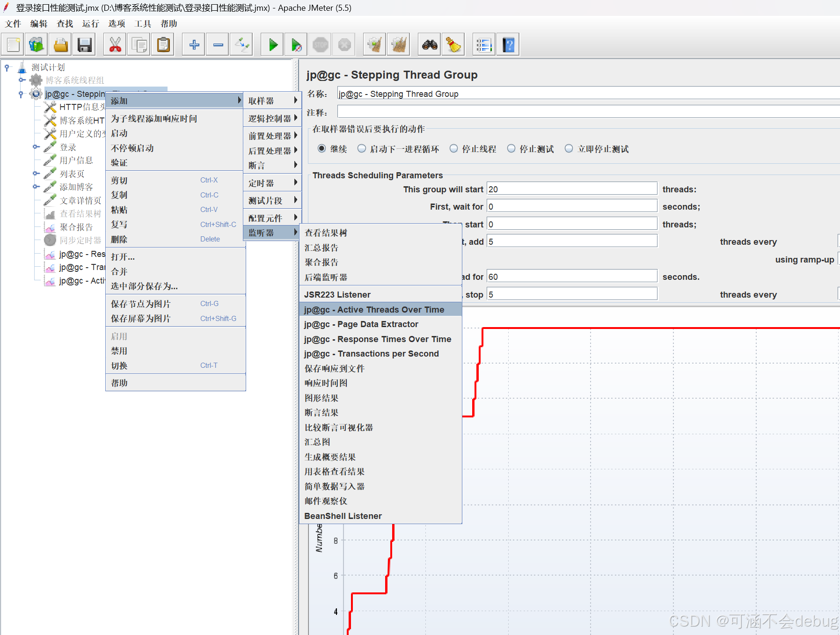
Task: Click the 登录 sampler pipette icon
Action: 50,147
